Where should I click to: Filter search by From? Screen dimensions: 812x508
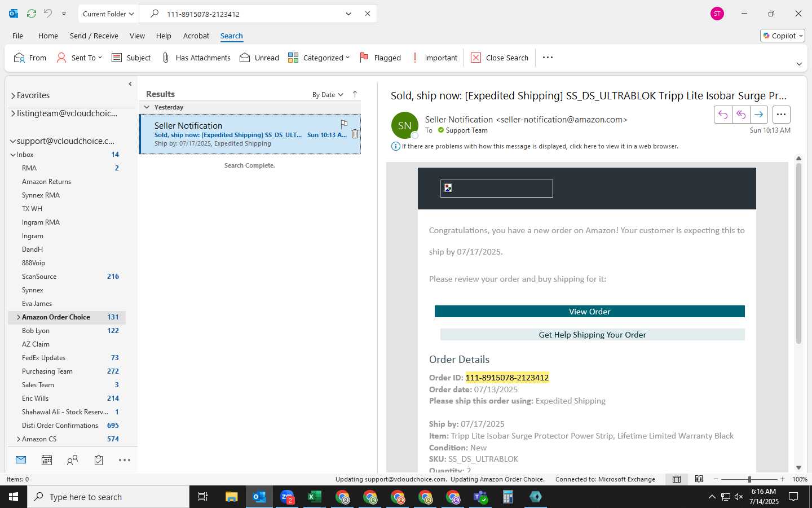tap(30, 58)
